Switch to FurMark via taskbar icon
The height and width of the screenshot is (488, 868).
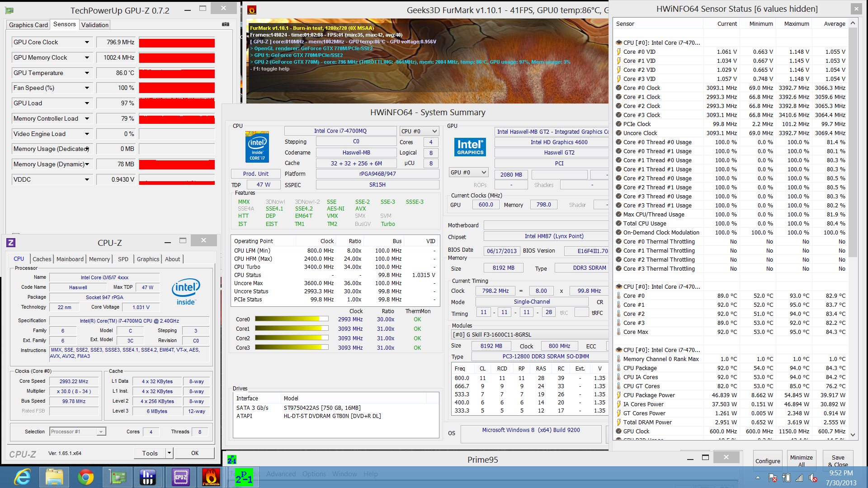(211, 477)
